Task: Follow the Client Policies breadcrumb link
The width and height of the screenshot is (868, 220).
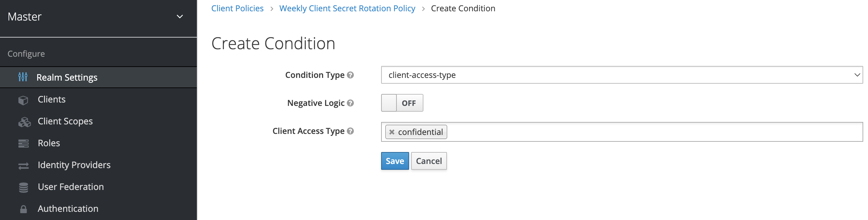Action: click(237, 9)
